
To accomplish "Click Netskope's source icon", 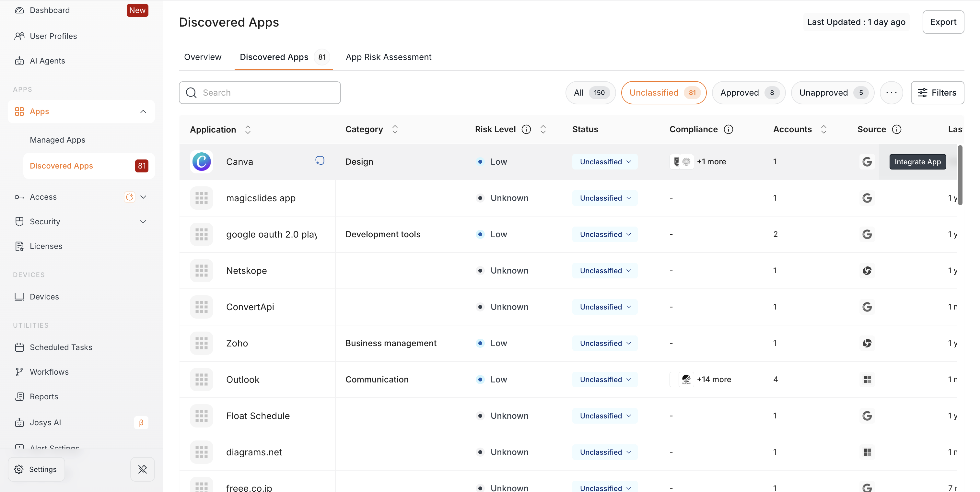I will pos(867,271).
